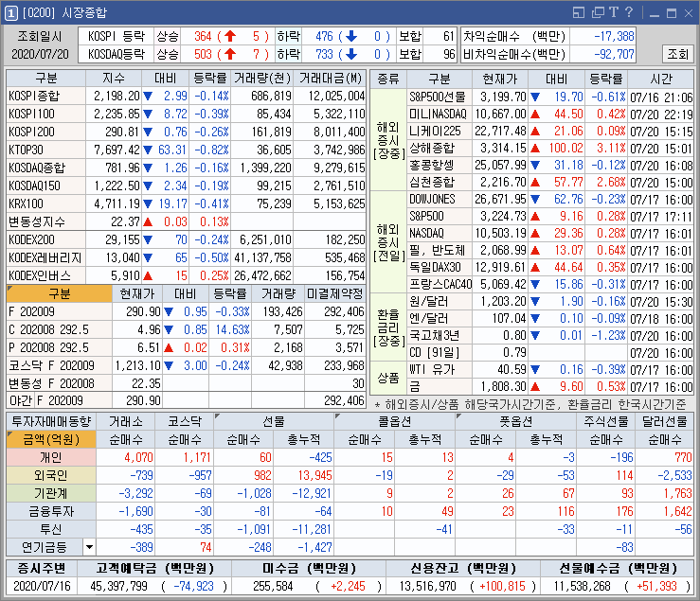700x601 pixels.
Task: Click the 심천종합 row
Action: [x=550, y=182]
